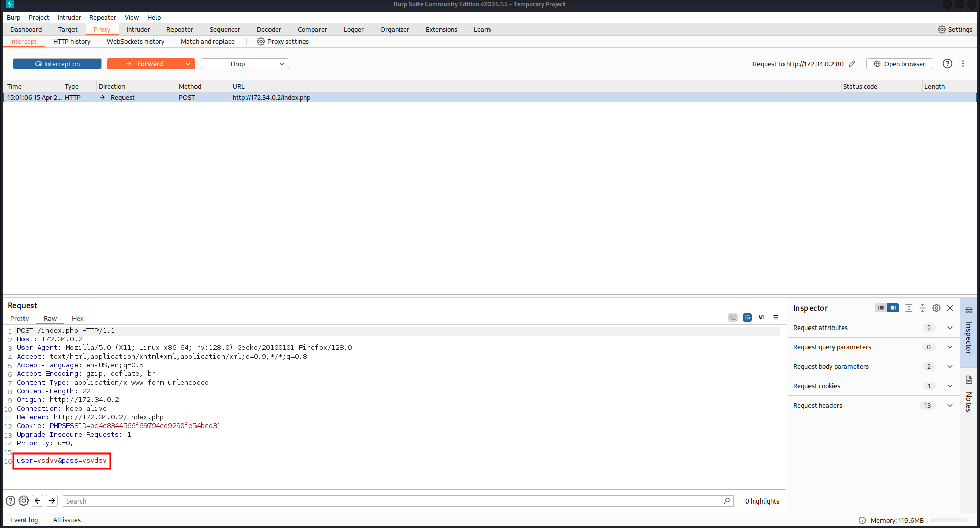Switch request view to Hex

click(x=78, y=318)
